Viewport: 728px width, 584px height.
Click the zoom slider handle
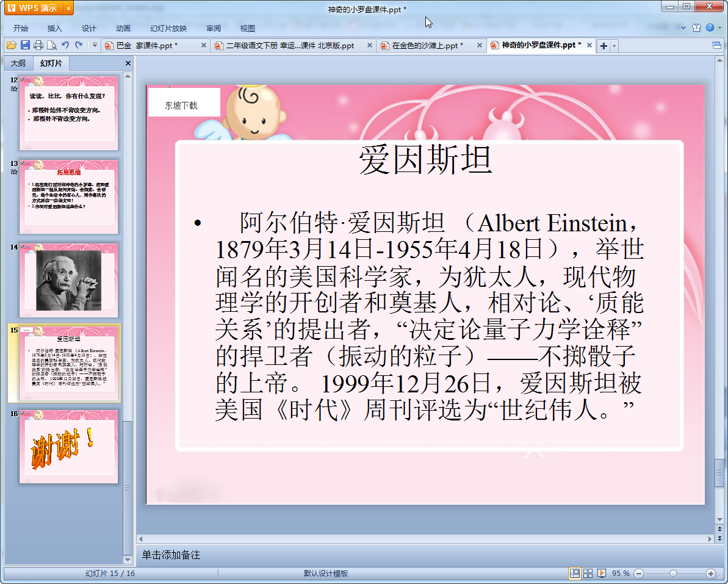click(673, 574)
